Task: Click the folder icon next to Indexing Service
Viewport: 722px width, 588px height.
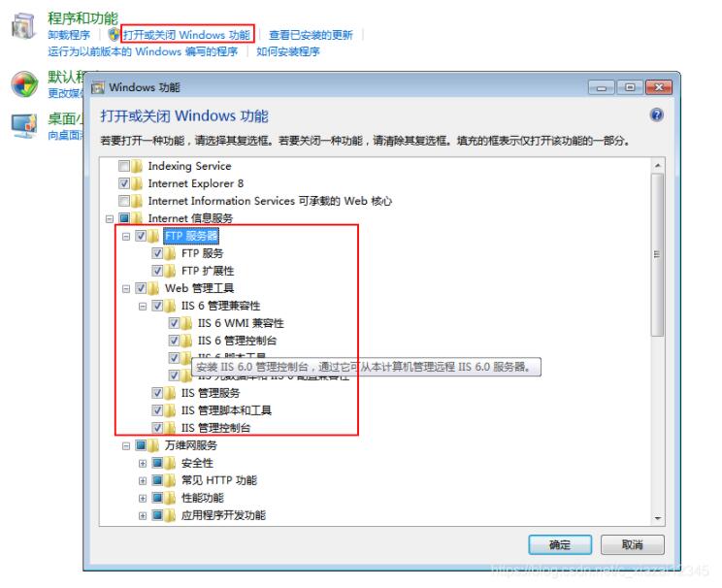Action: (x=137, y=166)
